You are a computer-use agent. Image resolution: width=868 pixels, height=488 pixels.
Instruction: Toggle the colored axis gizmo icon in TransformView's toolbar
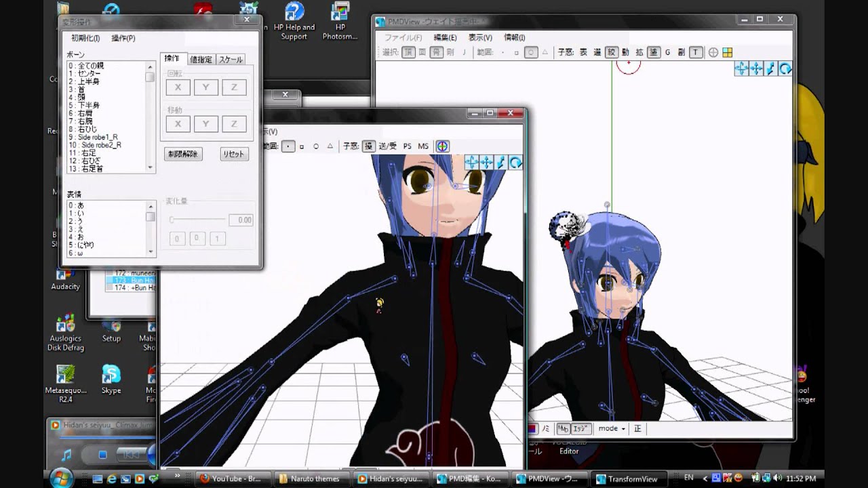tap(442, 146)
